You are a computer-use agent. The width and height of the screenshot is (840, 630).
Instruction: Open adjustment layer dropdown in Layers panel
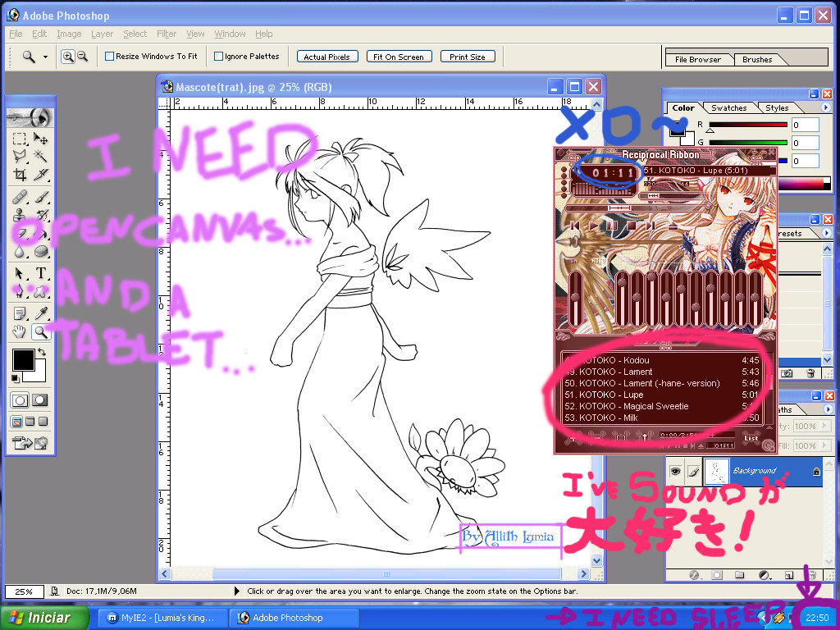(765, 575)
